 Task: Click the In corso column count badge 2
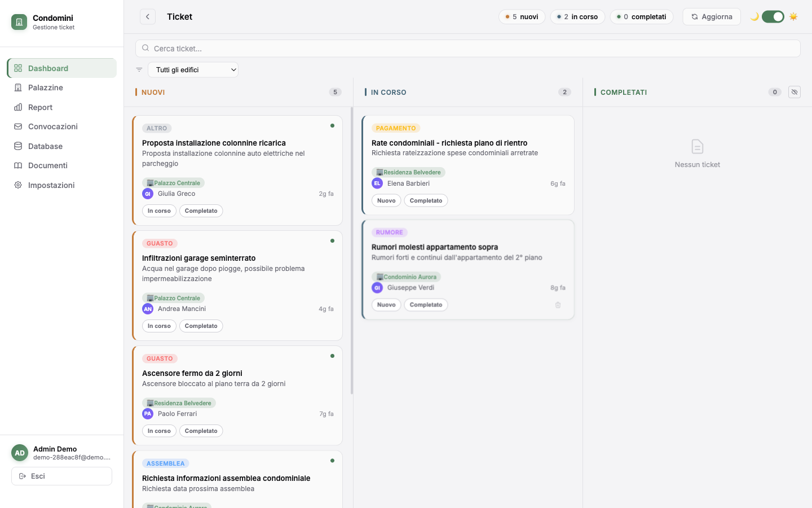pos(565,92)
